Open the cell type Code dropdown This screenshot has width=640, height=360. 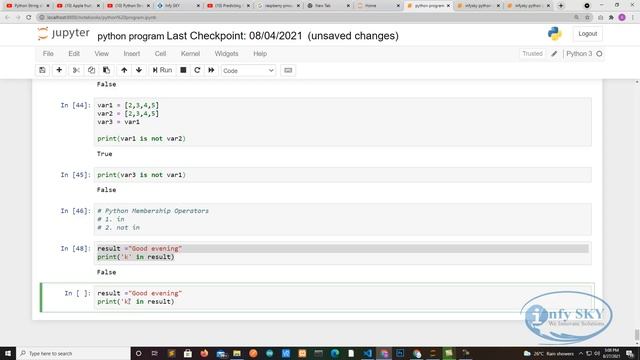[x=248, y=71]
